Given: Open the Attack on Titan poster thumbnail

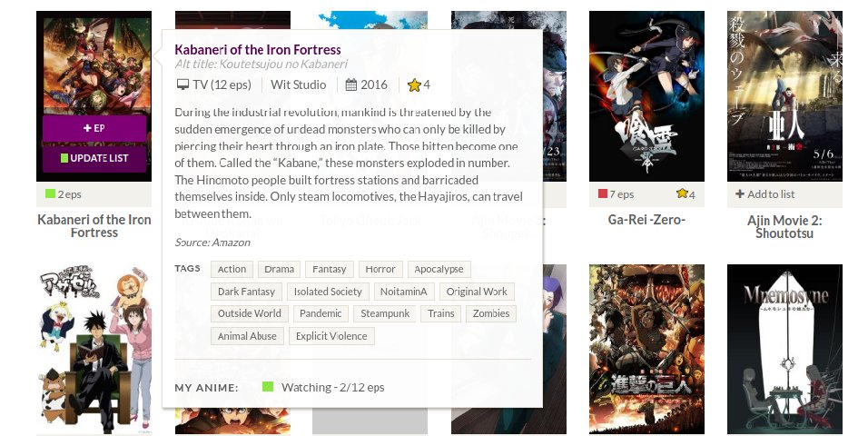Looking at the screenshot, I should 646,349.
